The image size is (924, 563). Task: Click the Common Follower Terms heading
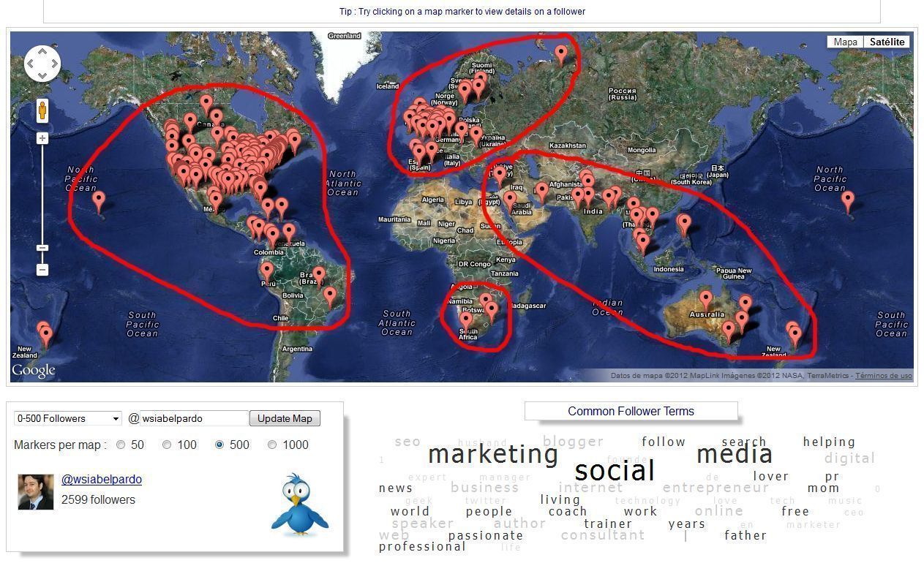(x=631, y=411)
